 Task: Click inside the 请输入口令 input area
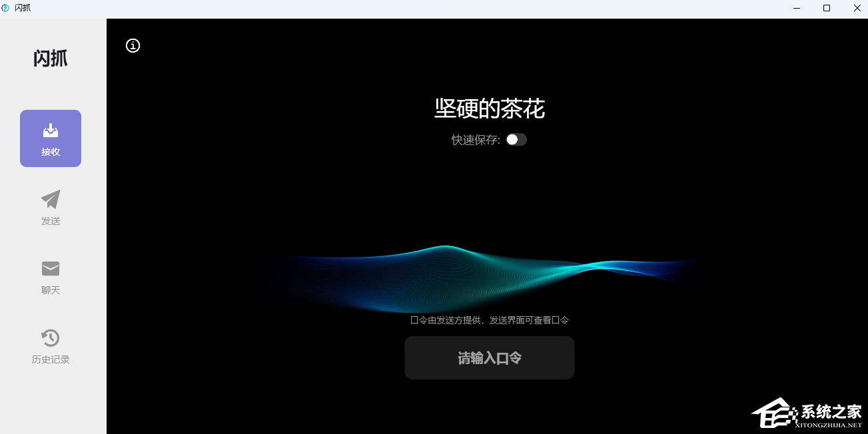[x=489, y=357]
